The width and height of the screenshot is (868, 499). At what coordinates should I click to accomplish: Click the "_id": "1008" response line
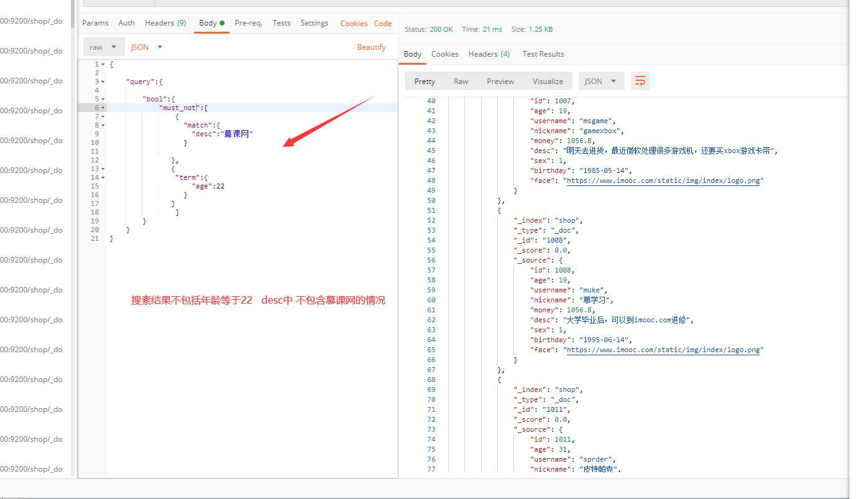click(x=542, y=240)
